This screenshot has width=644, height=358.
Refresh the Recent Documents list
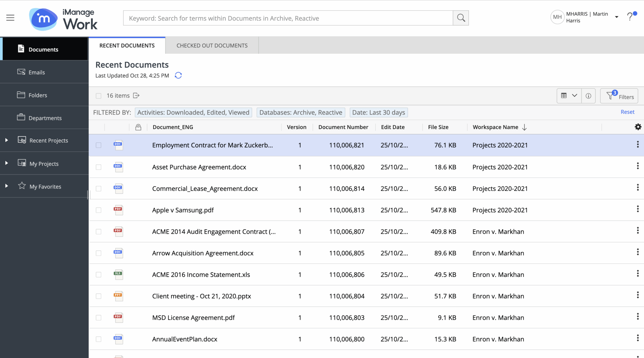tap(178, 75)
